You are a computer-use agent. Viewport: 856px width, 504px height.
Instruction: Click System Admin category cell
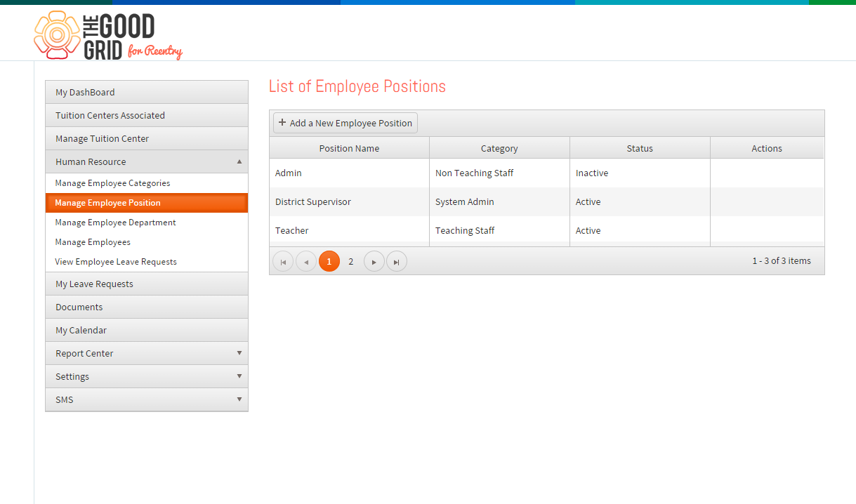pos(499,201)
